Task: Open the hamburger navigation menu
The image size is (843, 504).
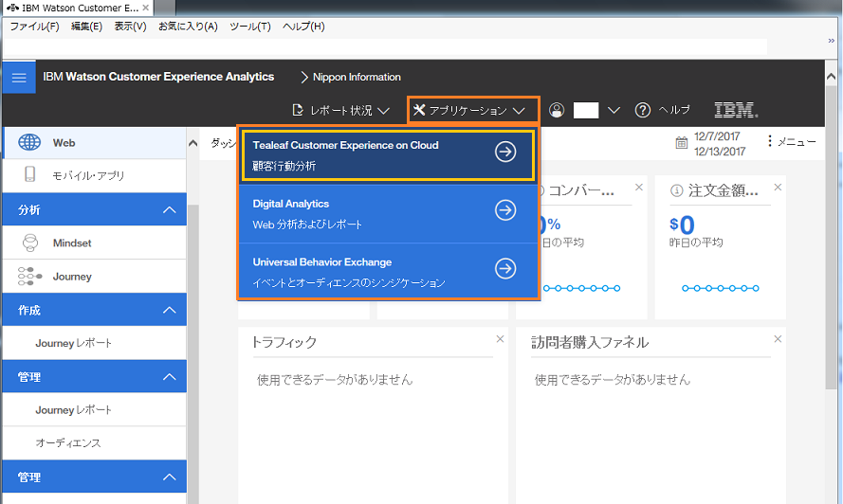Action: [19, 78]
